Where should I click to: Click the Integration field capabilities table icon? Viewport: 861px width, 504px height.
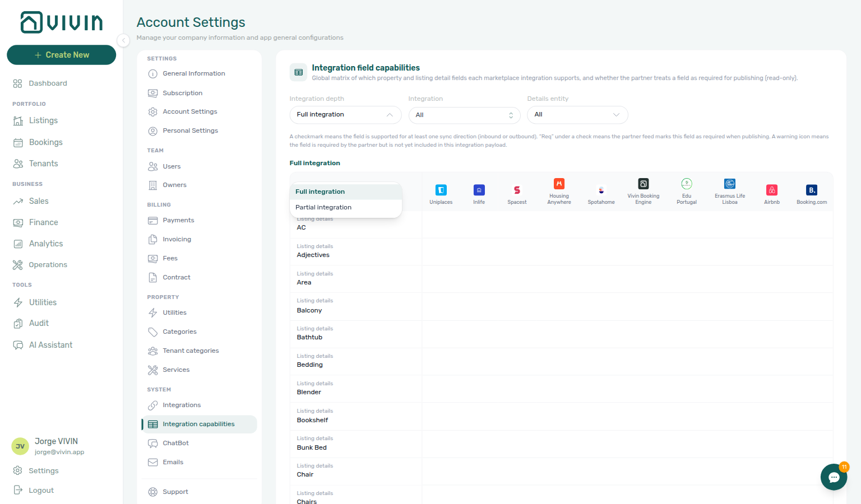[x=299, y=72]
